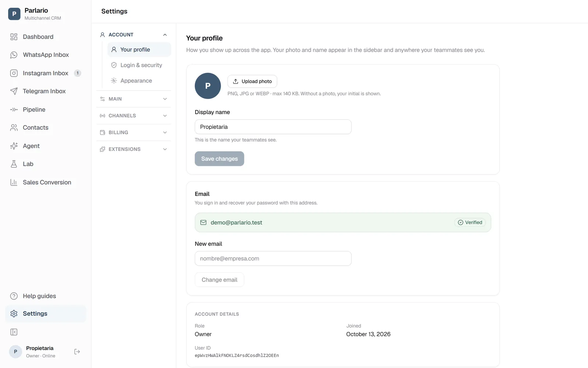
Task: Click the Parlario logo icon
Action: 14,14
